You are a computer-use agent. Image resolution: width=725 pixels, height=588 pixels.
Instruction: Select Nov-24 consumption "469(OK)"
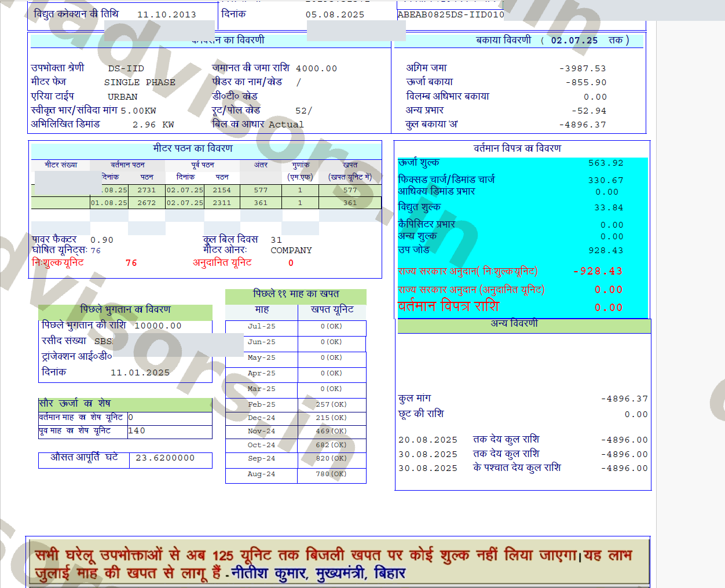[331, 432]
